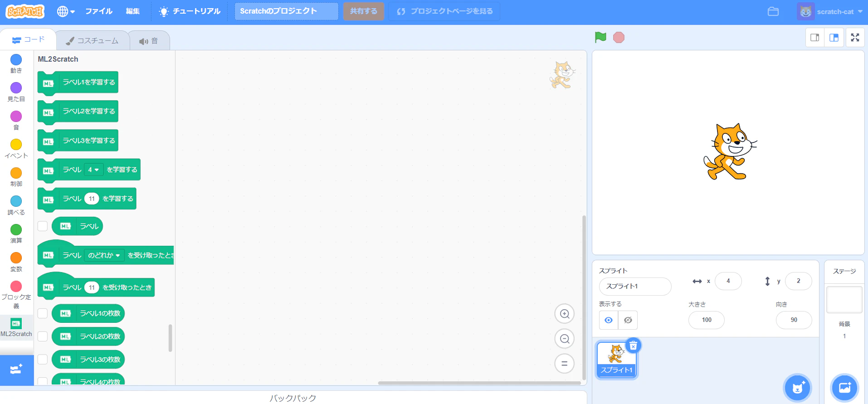Open label 4 dropdown in learn block
The image size is (868, 404).
pyautogui.click(x=93, y=170)
